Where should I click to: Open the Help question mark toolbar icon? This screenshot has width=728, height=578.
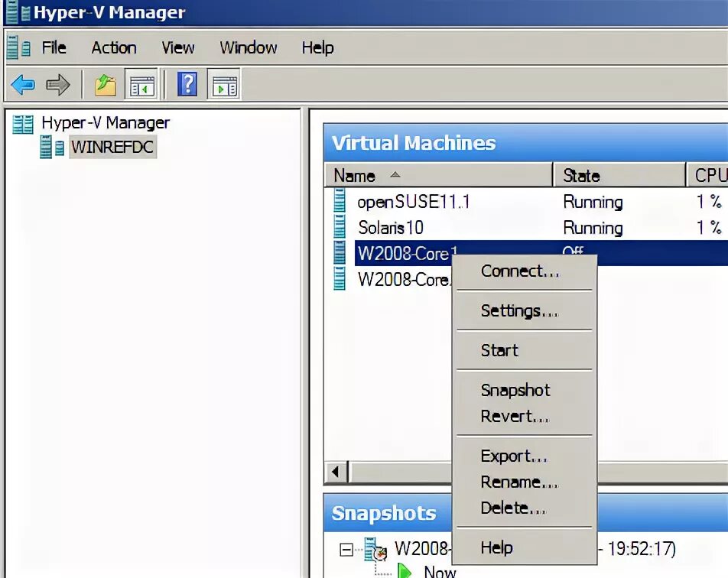187,84
